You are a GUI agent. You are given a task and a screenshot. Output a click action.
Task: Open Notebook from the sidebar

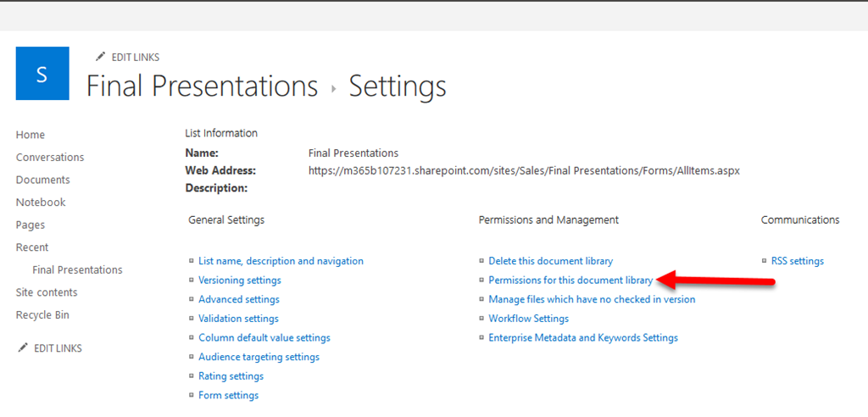41,203
